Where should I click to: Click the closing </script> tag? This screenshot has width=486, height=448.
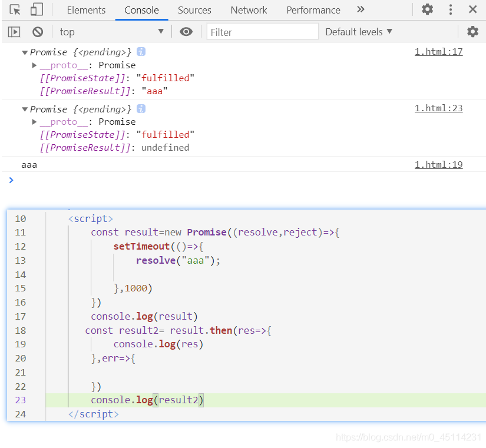[93, 414]
